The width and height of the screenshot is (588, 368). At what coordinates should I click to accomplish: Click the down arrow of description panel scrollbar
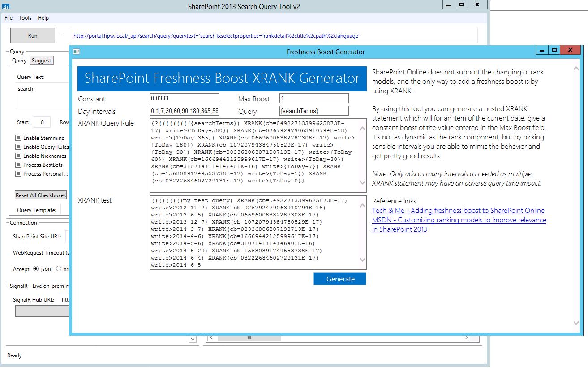pos(576,323)
